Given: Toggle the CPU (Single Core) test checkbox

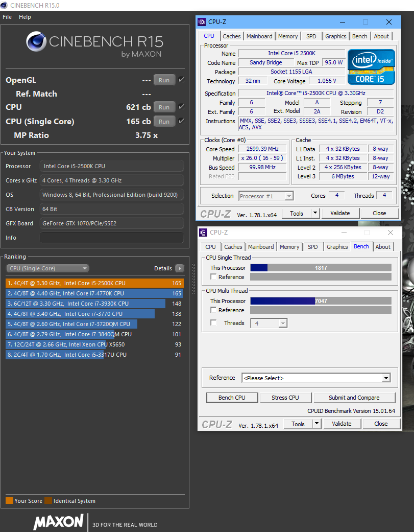Looking at the screenshot, I should (182, 121).
